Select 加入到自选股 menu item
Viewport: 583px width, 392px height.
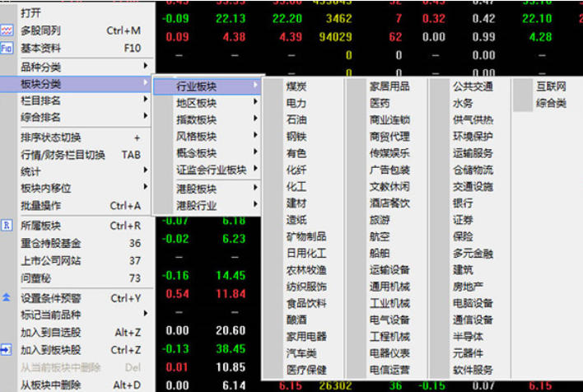tap(51, 331)
